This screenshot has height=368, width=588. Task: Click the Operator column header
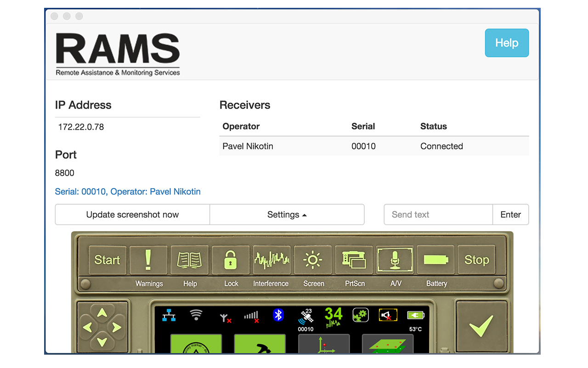click(x=241, y=126)
